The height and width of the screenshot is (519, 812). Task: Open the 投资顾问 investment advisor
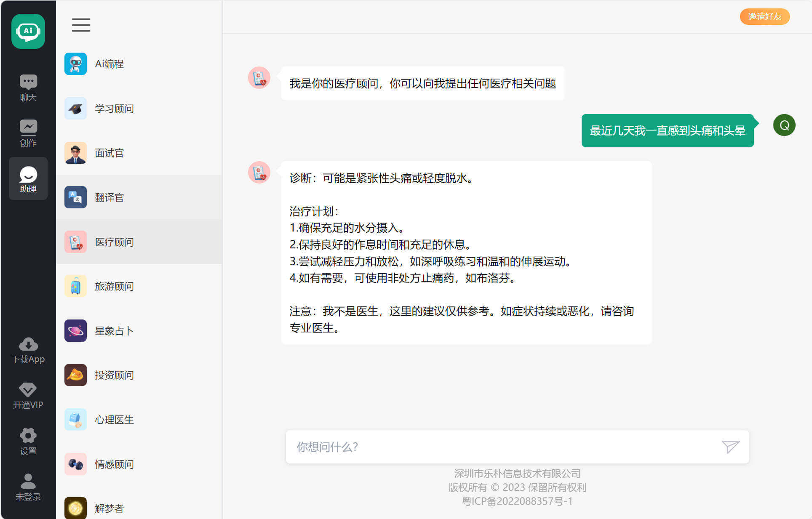pyautogui.click(x=114, y=375)
